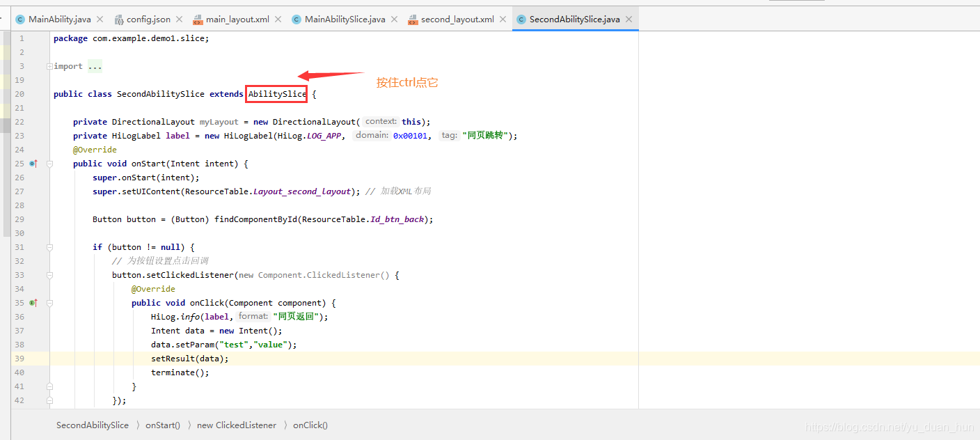Image resolution: width=980 pixels, height=440 pixels.
Task: Click the myLayout field name
Action: click(x=219, y=122)
